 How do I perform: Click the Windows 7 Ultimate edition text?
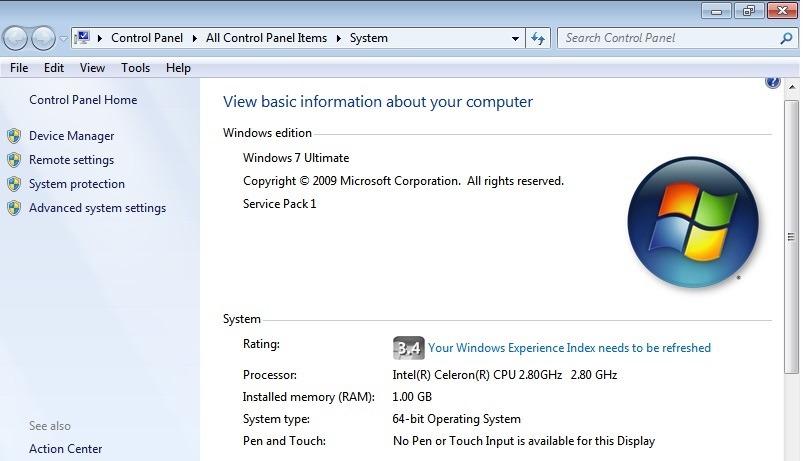click(x=296, y=158)
